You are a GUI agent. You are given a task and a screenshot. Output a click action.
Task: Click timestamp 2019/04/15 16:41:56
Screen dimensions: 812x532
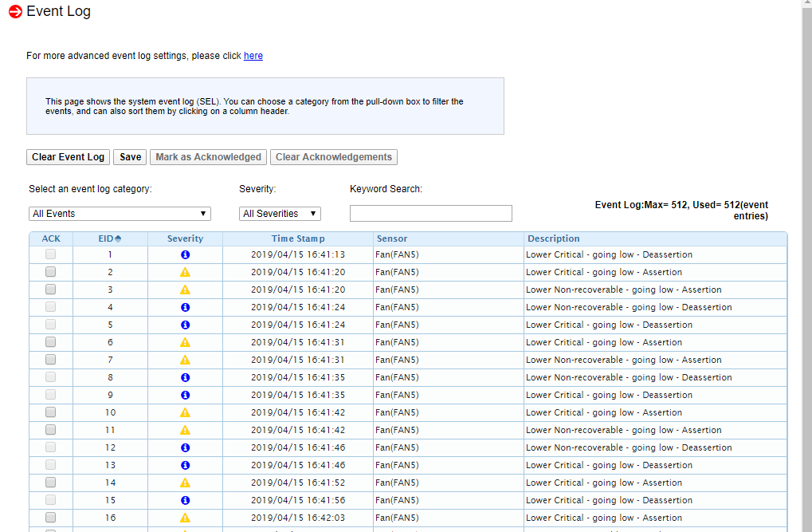298,500
